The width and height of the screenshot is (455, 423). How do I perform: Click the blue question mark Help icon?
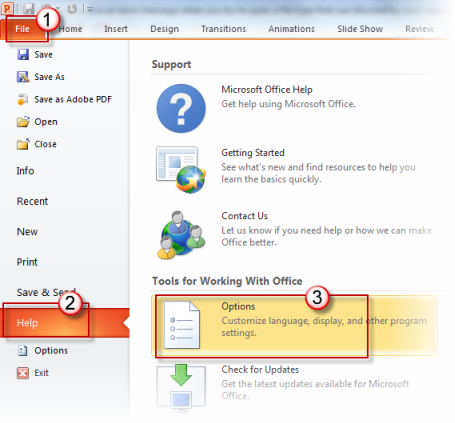click(181, 108)
